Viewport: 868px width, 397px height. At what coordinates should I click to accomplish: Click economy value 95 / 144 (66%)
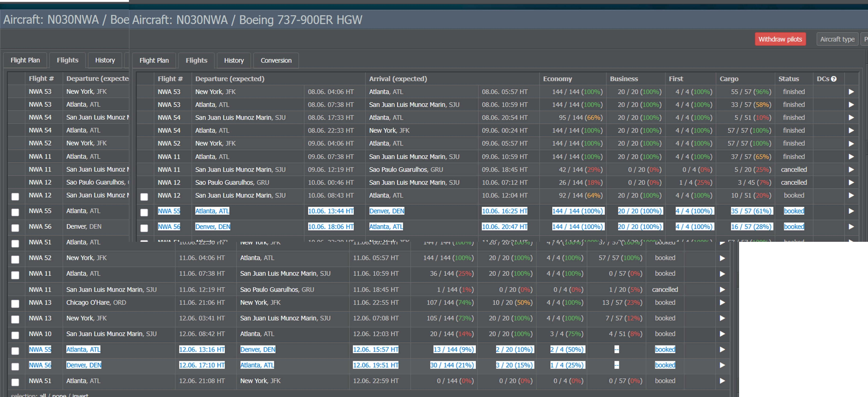point(581,118)
